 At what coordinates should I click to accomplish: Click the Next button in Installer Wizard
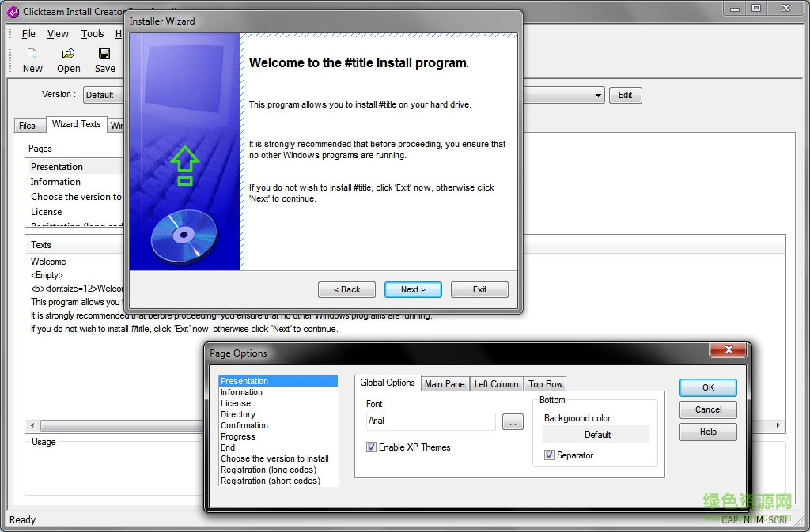pos(413,289)
